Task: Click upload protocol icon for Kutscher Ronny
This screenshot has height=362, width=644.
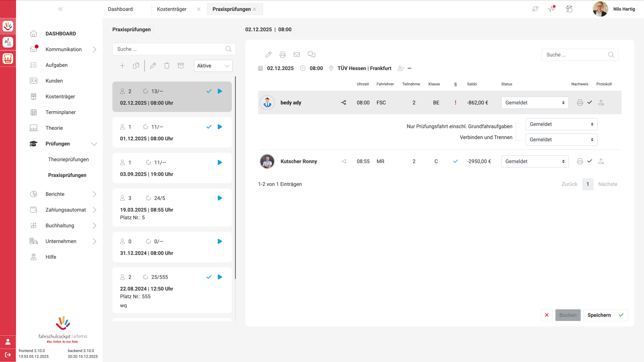Action: (x=601, y=161)
